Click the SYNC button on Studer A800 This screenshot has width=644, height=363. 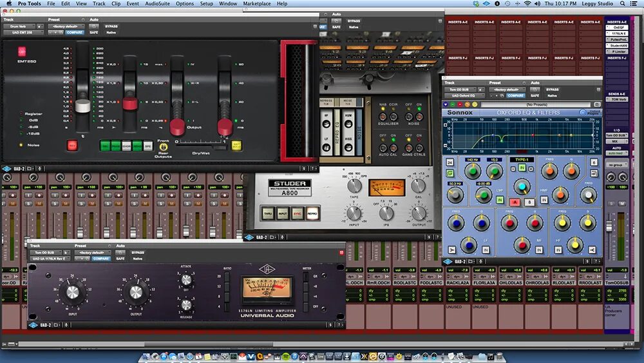click(298, 213)
